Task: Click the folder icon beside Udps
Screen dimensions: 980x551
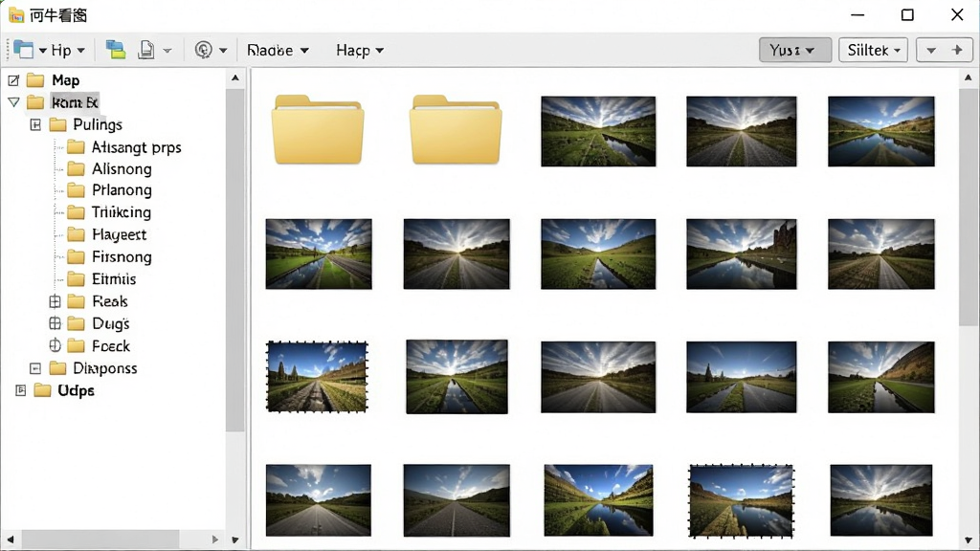Action: pos(42,390)
